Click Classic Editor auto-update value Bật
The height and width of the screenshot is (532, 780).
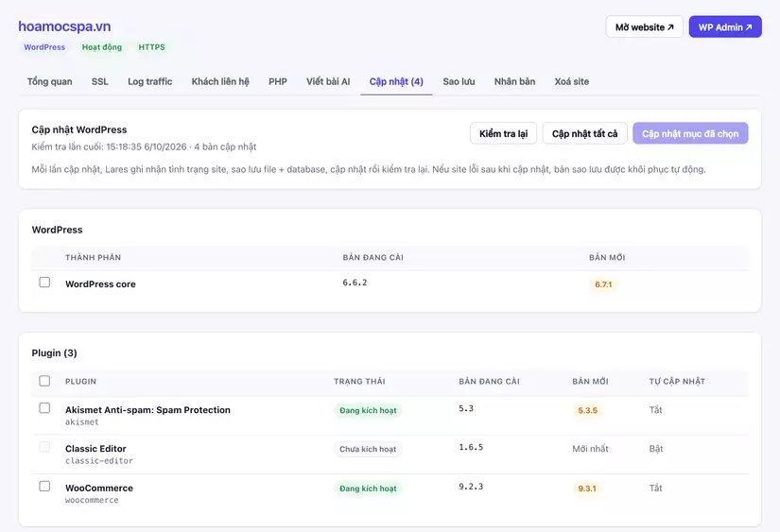(655, 449)
